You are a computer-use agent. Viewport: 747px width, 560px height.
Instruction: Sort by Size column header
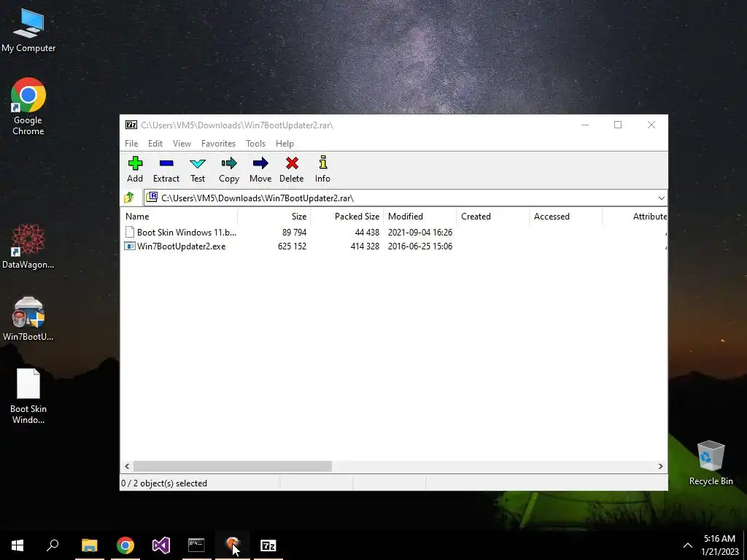274,216
